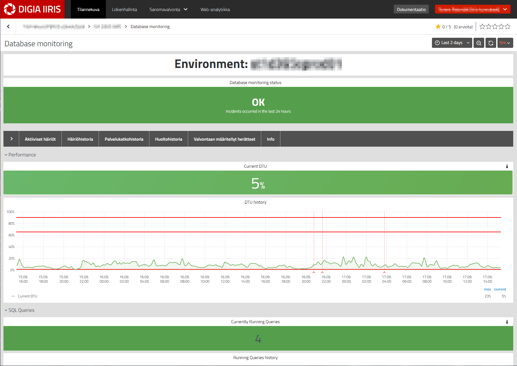This screenshot has height=366, width=517.
Task: Click the Current DTU panel info icon
Action: (507, 166)
